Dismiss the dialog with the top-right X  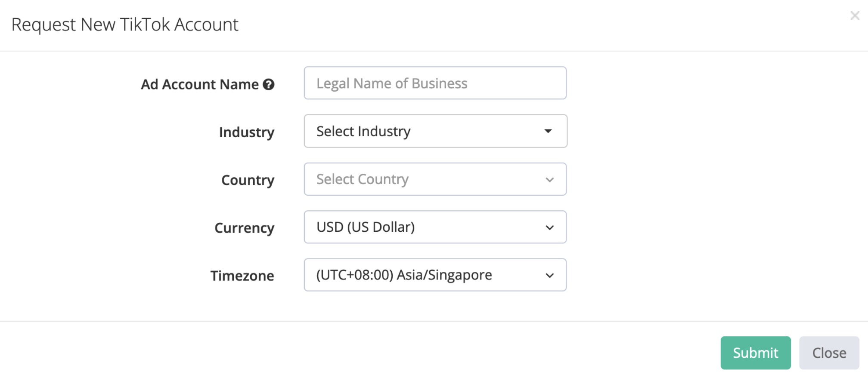coord(855,16)
